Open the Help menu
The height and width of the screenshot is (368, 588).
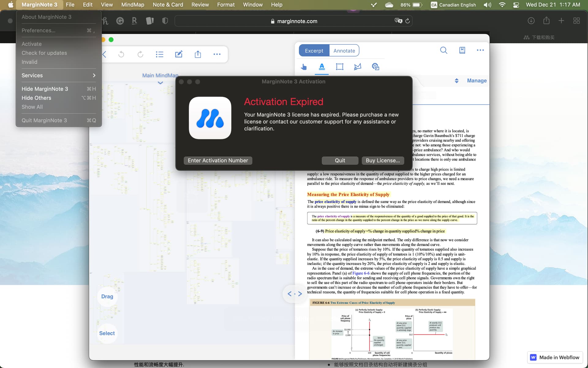[x=277, y=5]
